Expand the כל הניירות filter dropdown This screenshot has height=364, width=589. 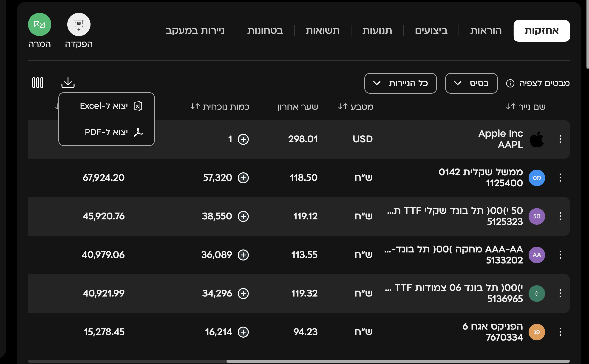(x=400, y=83)
